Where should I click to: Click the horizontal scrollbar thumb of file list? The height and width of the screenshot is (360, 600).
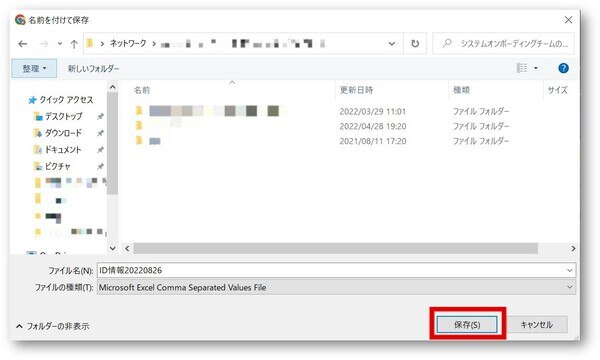(x=335, y=249)
